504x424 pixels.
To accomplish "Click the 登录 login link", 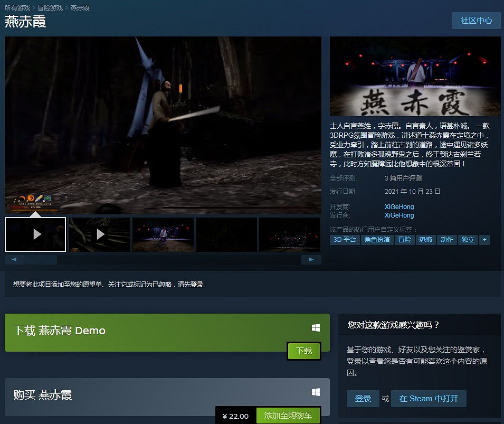I will click(x=363, y=399).
